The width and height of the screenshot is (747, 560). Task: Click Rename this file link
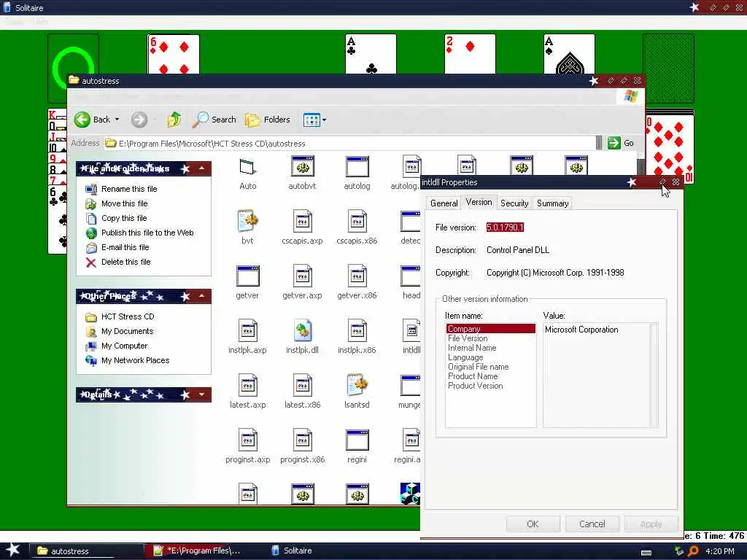coord(129,189)
